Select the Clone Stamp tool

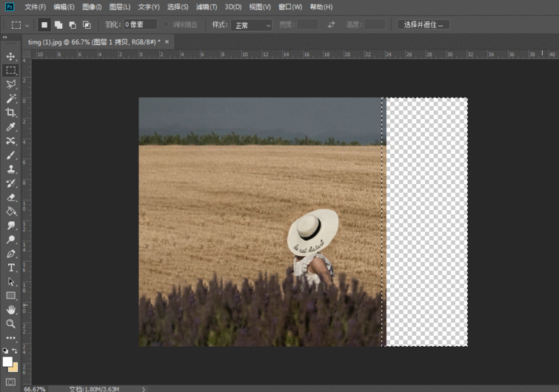pos(10,169)
